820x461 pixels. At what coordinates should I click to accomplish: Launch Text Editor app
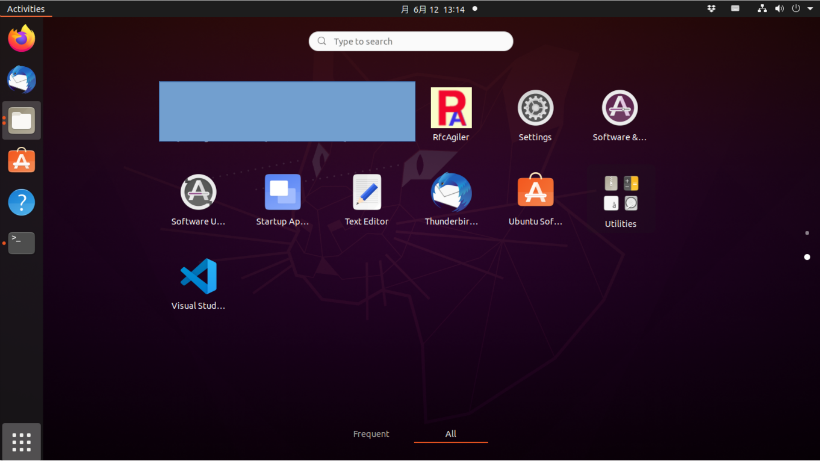point(367,198)
